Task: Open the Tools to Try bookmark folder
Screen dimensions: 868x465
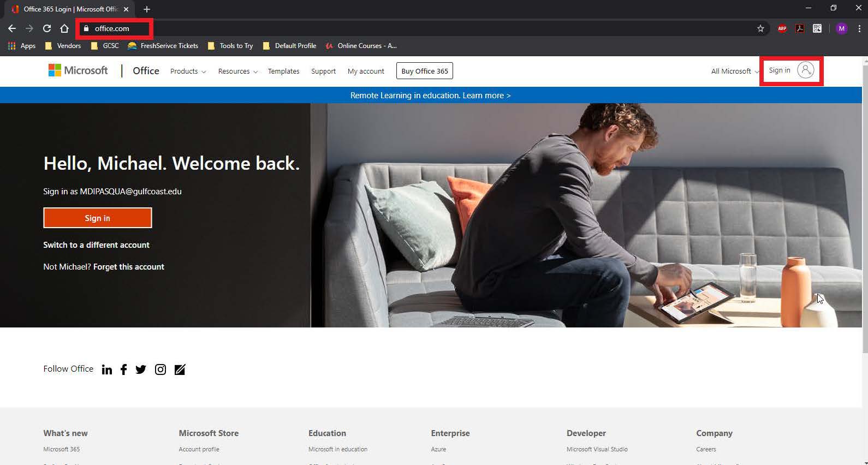Action: pyautogui.click(x=230, y=46)
